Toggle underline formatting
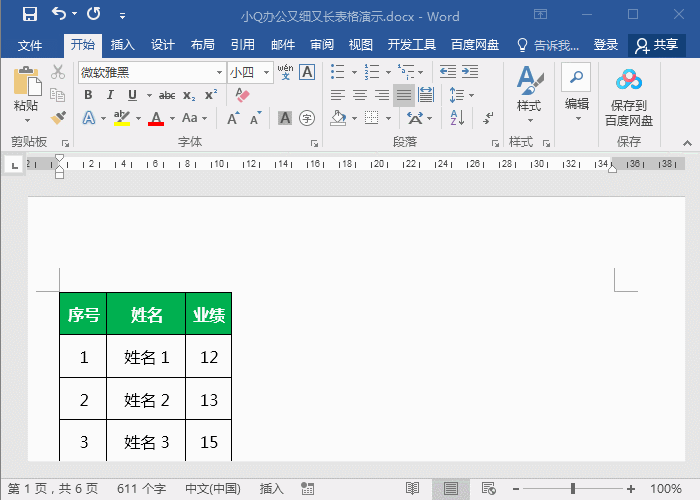This screenshot has width=700, height=500. click(132, 95)
